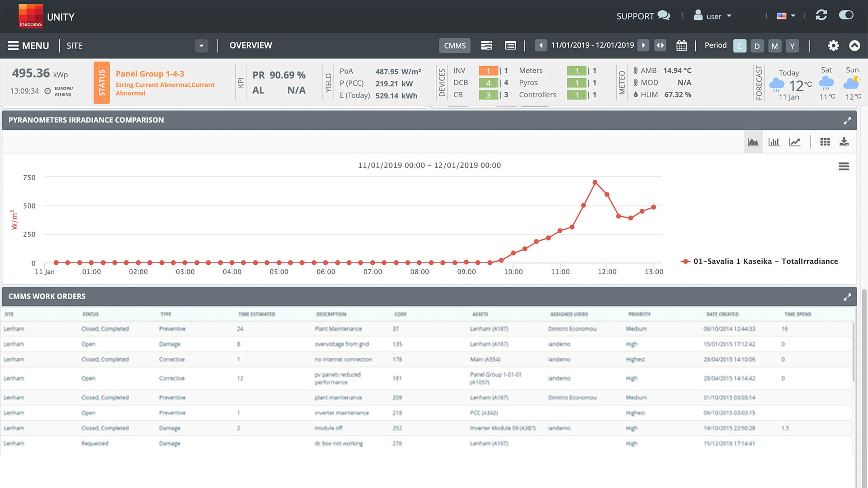The width and height of the screenshot is (868, 488).
Task: Expand the user account menu
Action: pyautogui.click(x=713, y=16)
